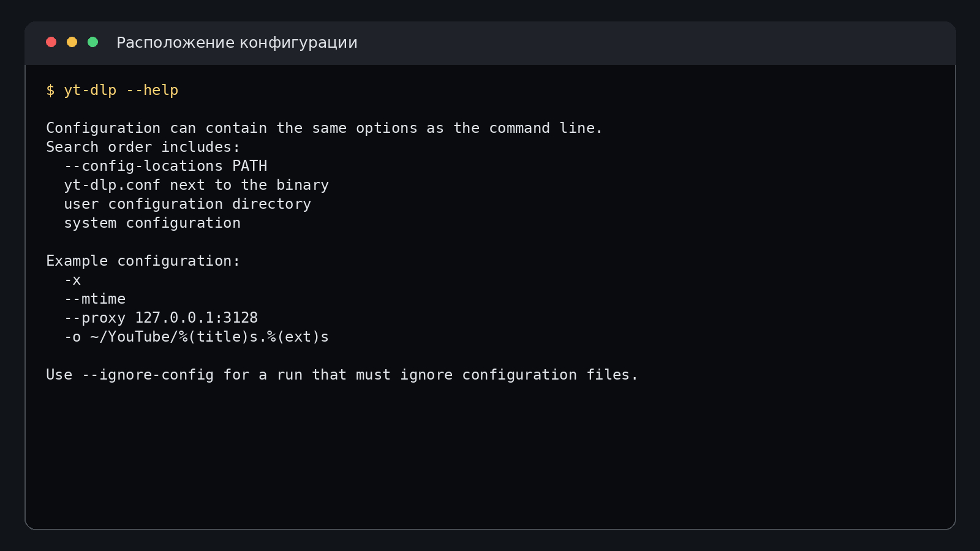Click the first line starting with "Configuration can contain"
Image resolution: width=980 pixels, height=551 pixels.
[325, 128]
